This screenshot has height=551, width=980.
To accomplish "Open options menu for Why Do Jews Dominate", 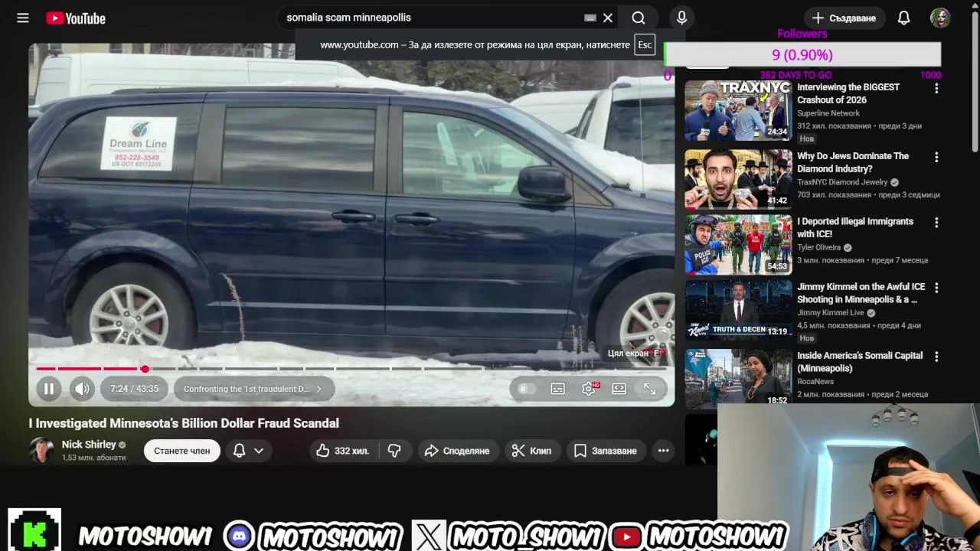I will pyautogui.click(x=936, y=158).
